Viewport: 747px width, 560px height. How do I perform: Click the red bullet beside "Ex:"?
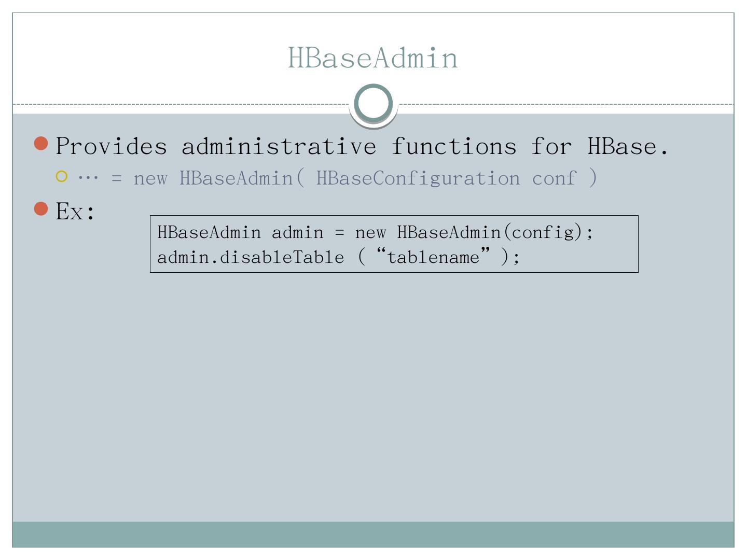(x=41, y=209)
